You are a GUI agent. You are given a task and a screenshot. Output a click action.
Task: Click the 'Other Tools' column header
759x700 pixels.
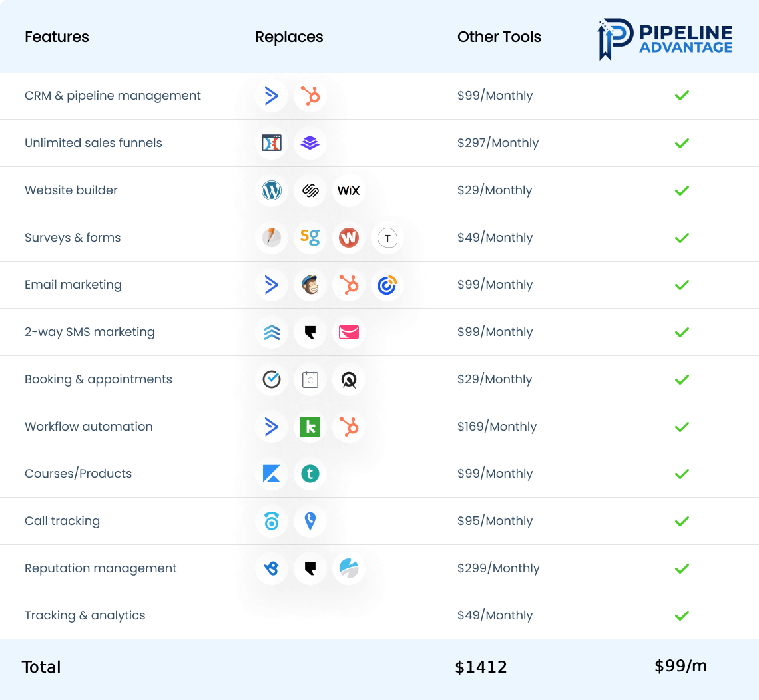[499, 37]
